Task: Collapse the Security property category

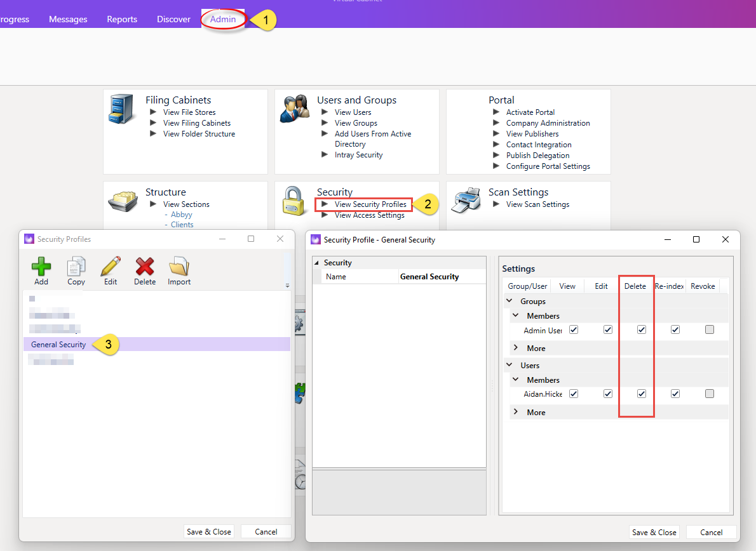Action: tap(317, 263)
